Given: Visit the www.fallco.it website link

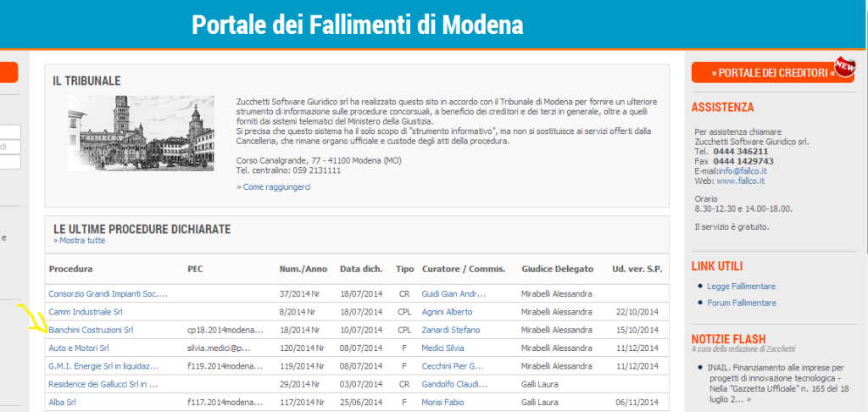Looking at the screenshot, I should coord(741,181).
